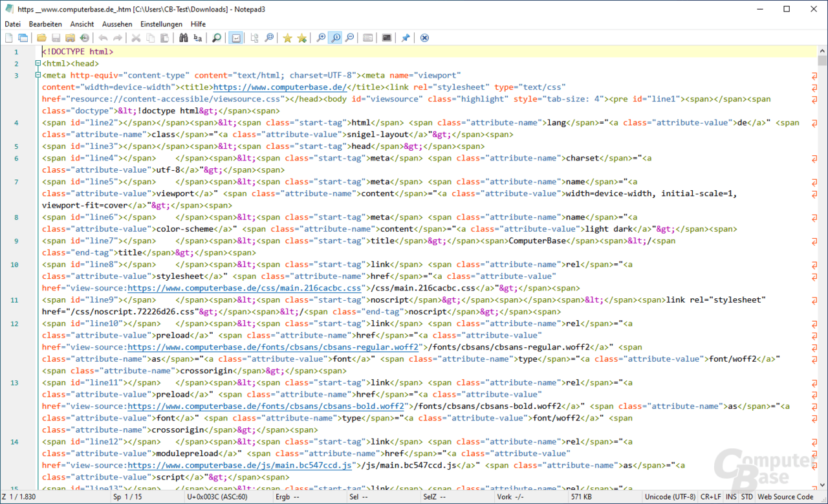Viewport: 828px width, 504px height.
Task: Open the Bearbeiten menu
Action: tap(45, 24)
